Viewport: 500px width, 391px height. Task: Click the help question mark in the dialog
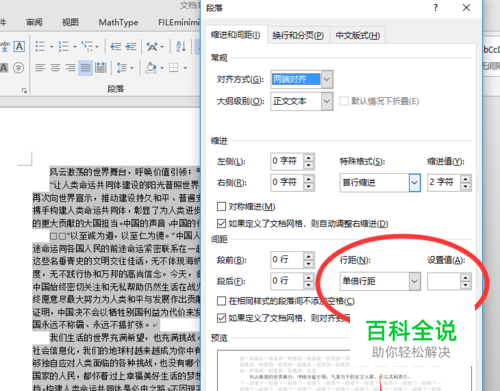pyautogui.click(x=435, y=8)
